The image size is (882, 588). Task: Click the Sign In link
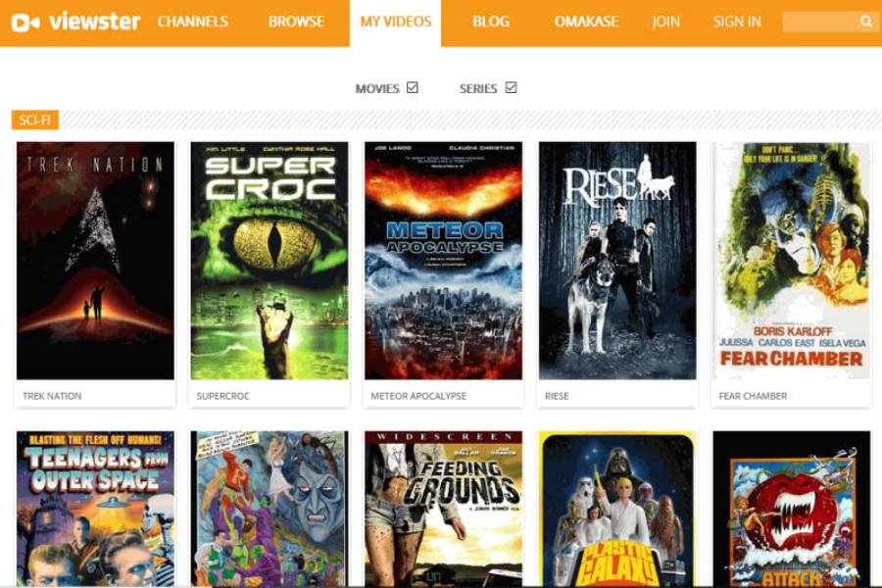click(x=737, y=22)
